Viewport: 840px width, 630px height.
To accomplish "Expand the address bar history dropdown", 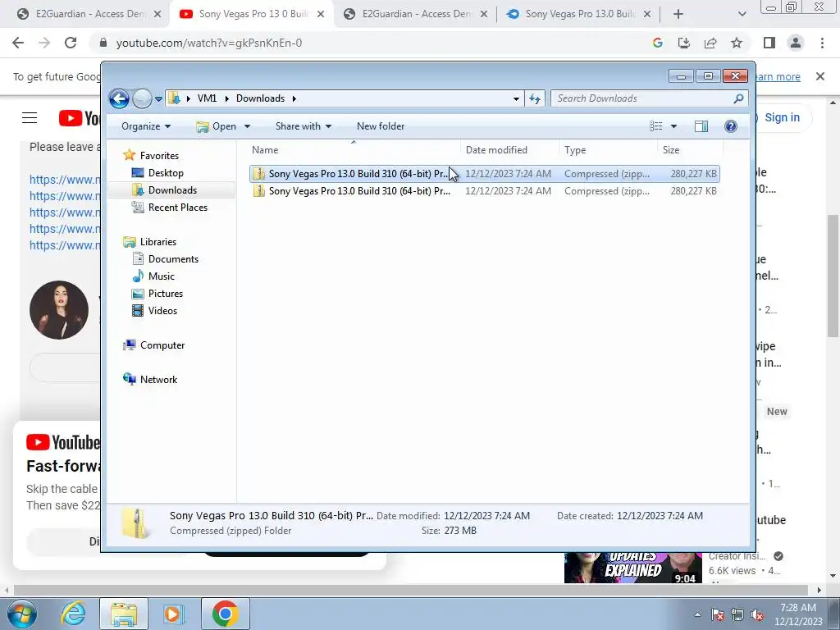I will (x=516, y=98).
